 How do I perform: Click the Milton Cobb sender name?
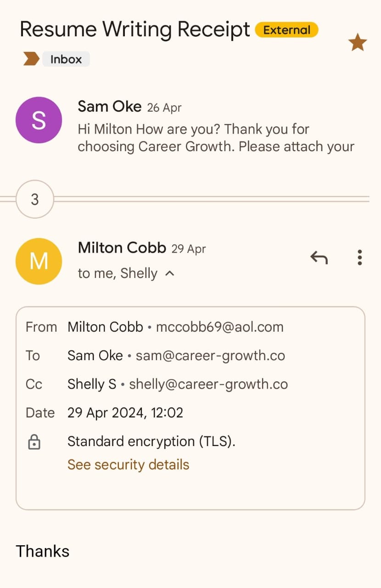[122, 248]
